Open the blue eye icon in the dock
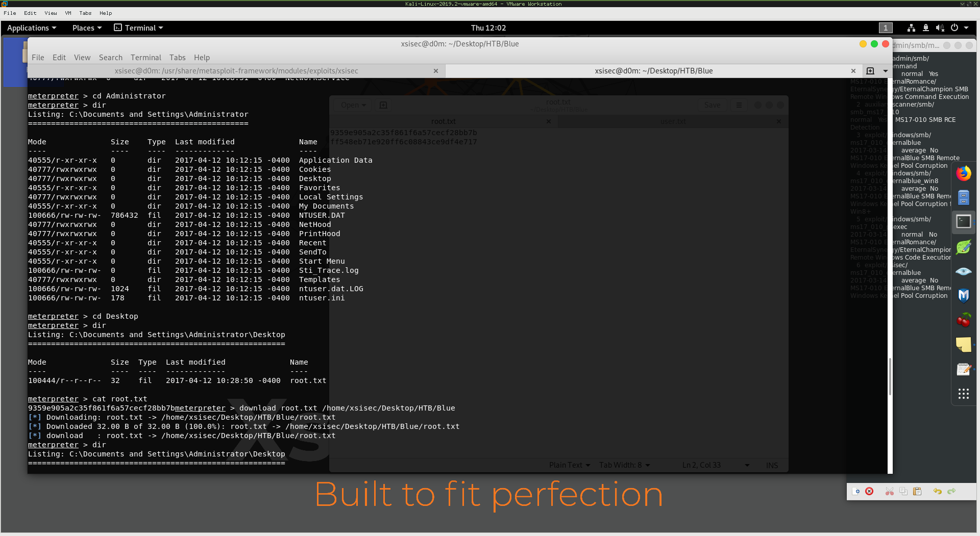Viewport: 980px width, 536px height. pos(963,271)
